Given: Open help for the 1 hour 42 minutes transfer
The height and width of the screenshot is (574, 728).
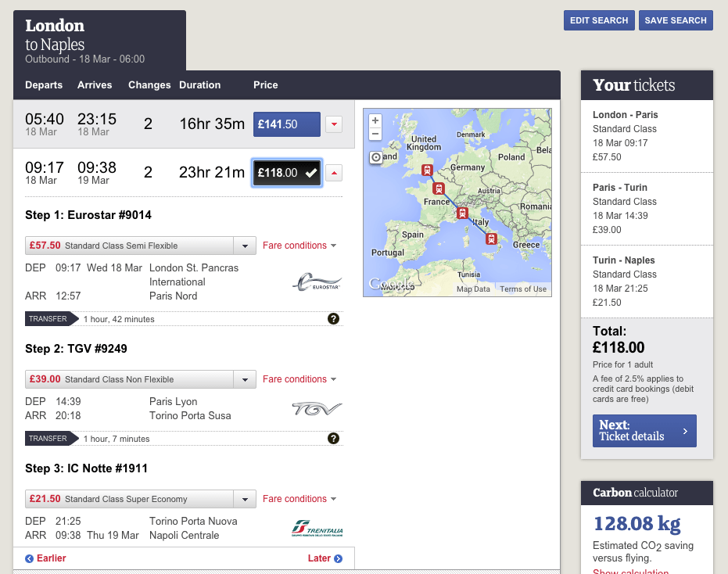Looking at the screenshot, I should tap(334, 318).
